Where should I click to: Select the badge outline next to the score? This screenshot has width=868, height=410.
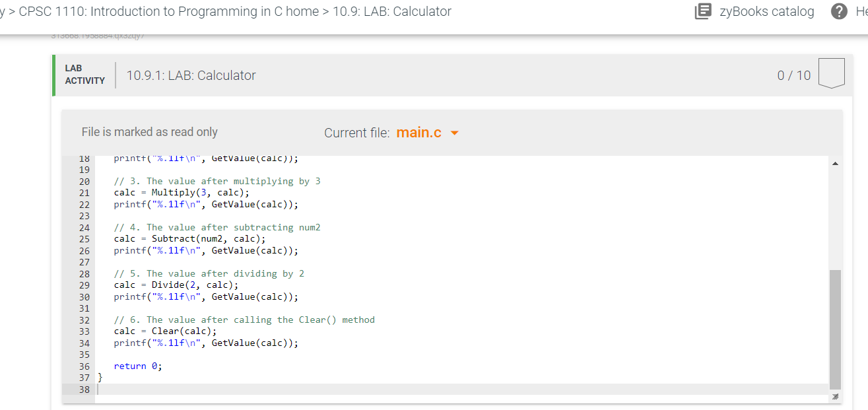tap(832, 72)
